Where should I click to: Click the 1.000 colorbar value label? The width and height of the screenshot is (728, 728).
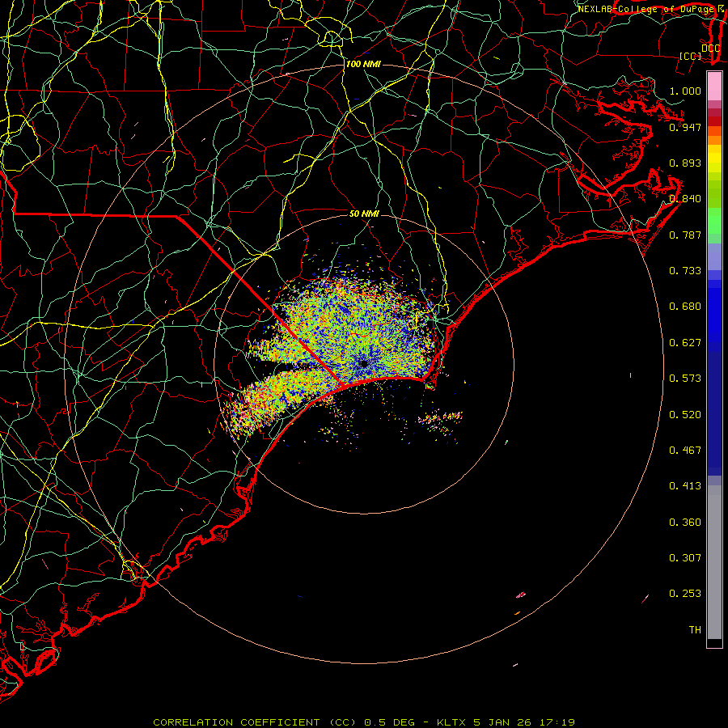click(x=685, y=91)
